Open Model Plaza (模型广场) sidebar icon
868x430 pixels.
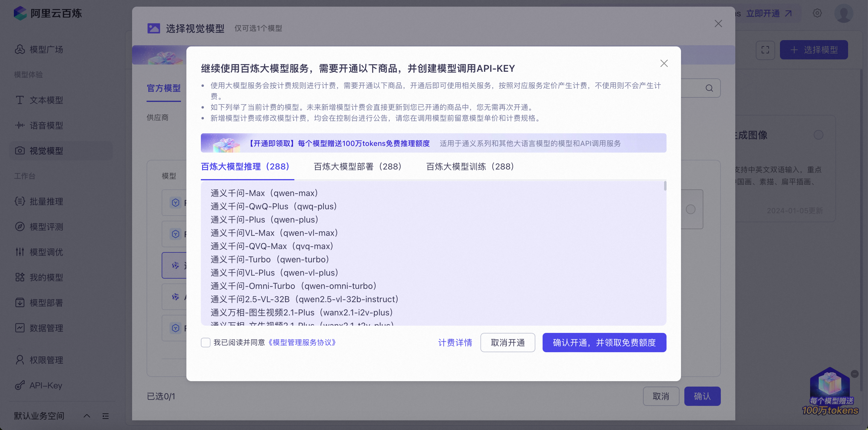click(20, 49)
